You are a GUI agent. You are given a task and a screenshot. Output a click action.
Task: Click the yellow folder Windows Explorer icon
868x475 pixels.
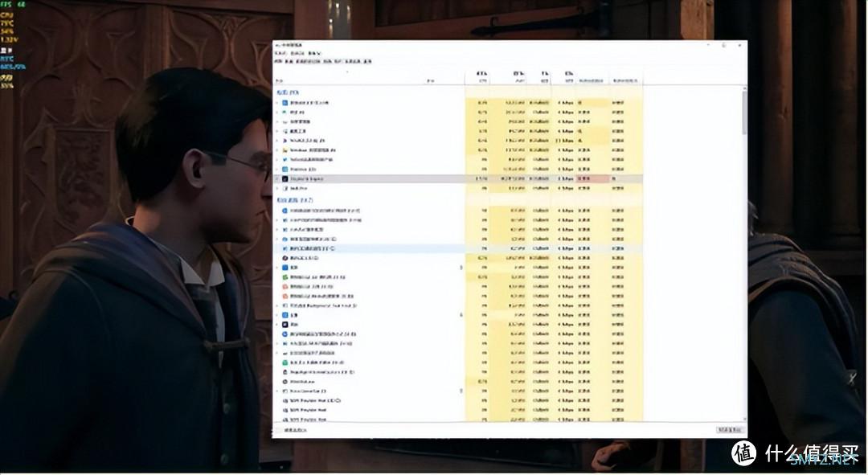pyautogui.click(x=285, y=150)
